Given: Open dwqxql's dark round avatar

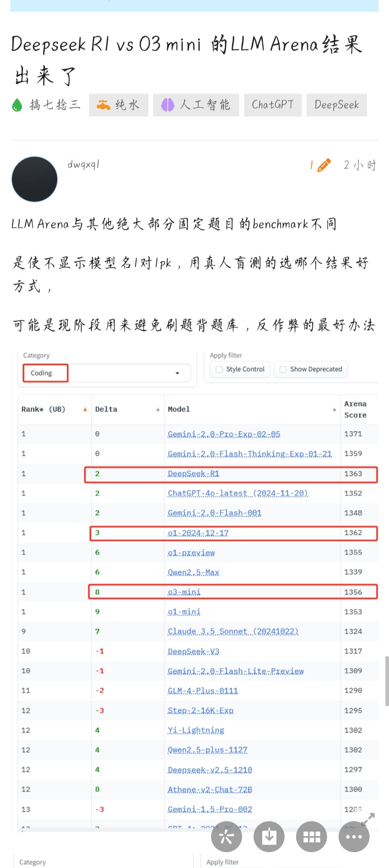Looking at the screenshot, I should pyautogui.click(x=35, y=179).
